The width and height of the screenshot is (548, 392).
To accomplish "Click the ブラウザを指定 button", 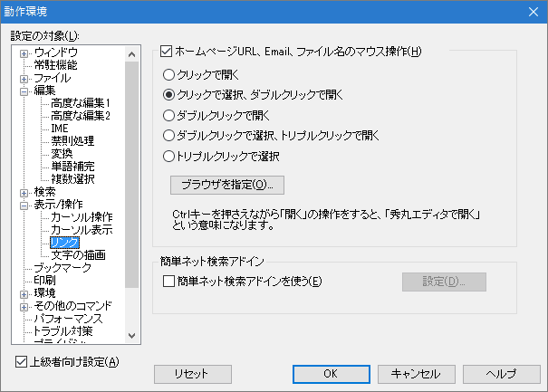I will click(x=226, y=185).
